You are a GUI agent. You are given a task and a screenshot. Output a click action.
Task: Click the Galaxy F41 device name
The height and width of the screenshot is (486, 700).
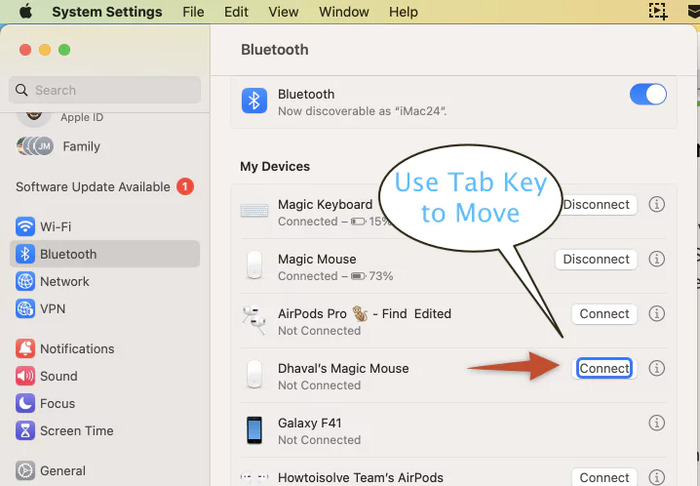point(309,423)
